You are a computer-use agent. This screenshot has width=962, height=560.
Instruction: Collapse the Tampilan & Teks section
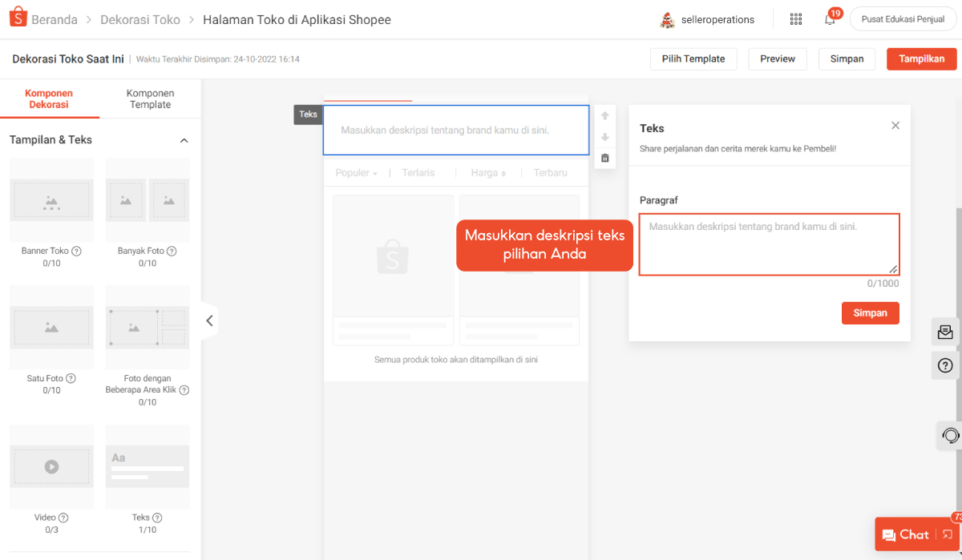tap(184, 140)
